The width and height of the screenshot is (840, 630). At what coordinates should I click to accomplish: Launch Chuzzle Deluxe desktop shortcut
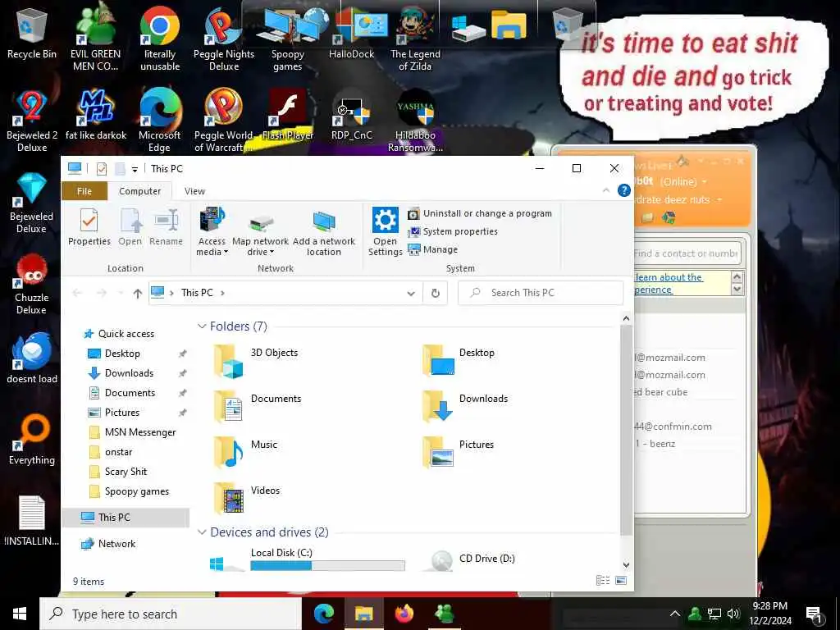point(32,284)
